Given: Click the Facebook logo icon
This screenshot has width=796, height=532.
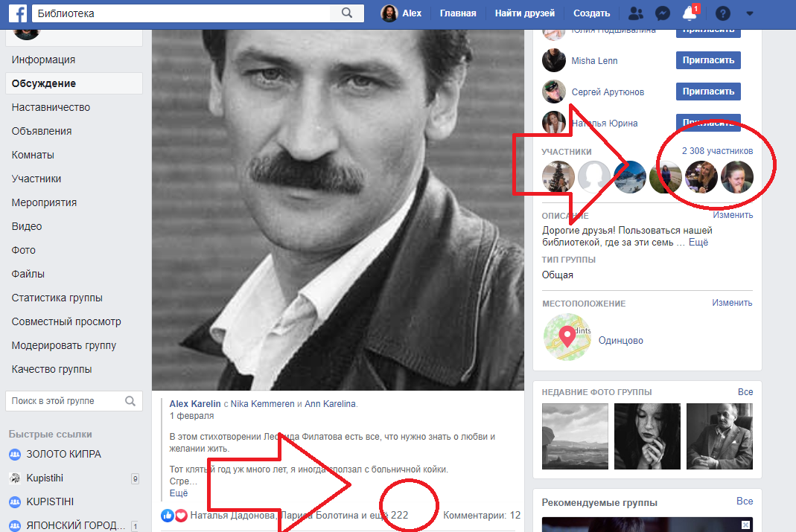Looking at the screenshot, I should pyautogui.click(x=18, y=13).
